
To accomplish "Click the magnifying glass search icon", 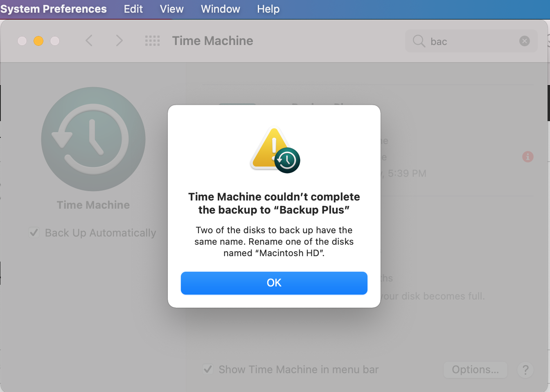I will pyautogui.click(x=419, y=41).
